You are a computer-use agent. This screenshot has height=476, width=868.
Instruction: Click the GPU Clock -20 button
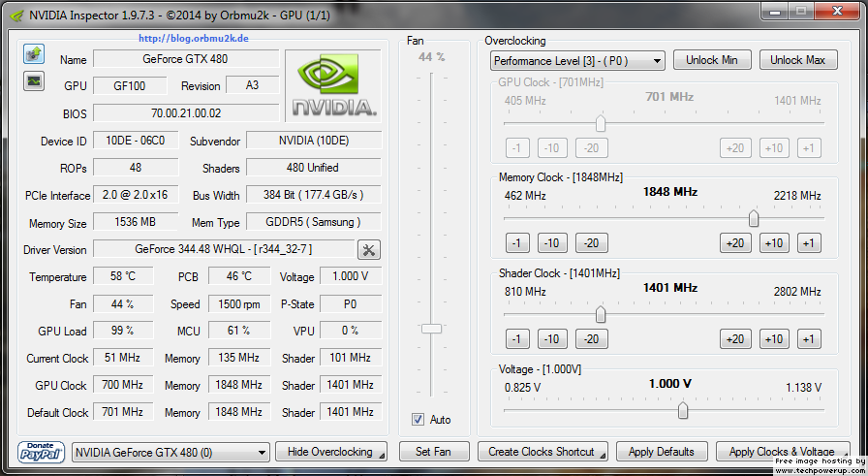(591, 148)
